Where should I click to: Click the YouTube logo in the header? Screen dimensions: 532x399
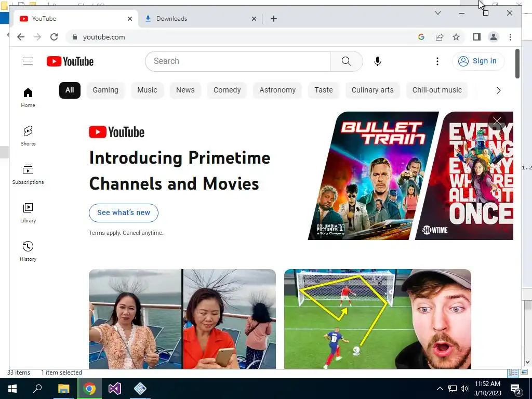coord(70,61)
